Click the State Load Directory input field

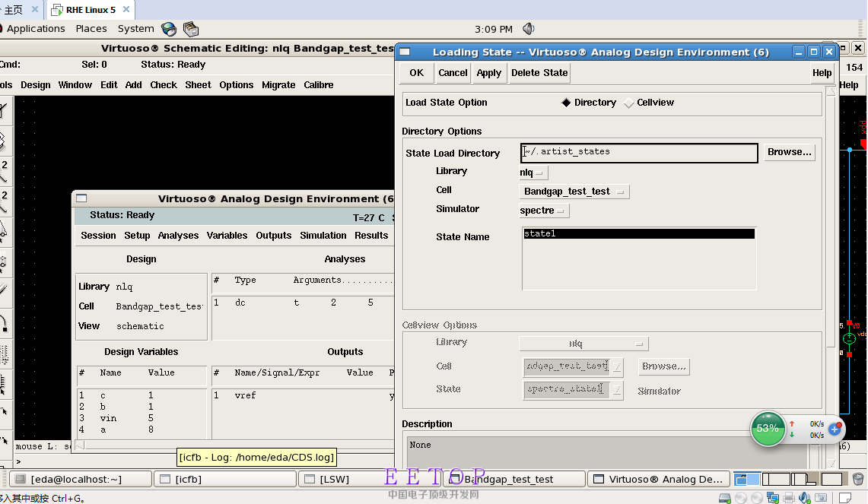[639, 153]
